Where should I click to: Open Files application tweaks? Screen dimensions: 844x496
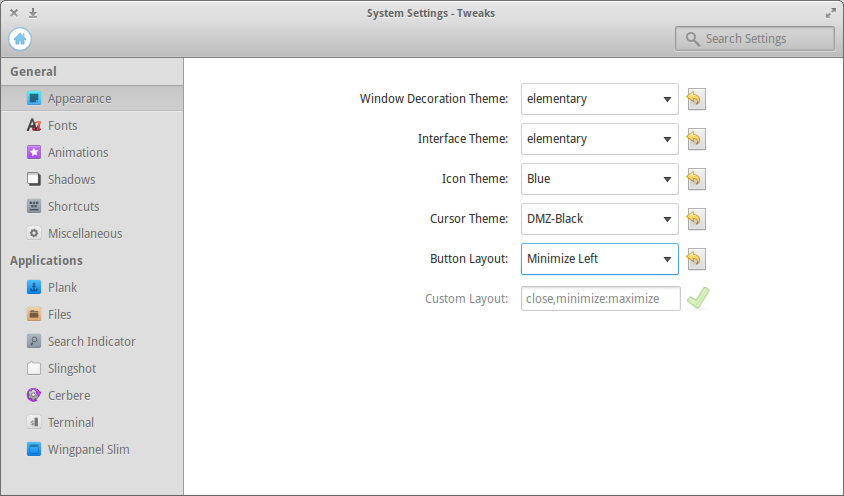92,314
